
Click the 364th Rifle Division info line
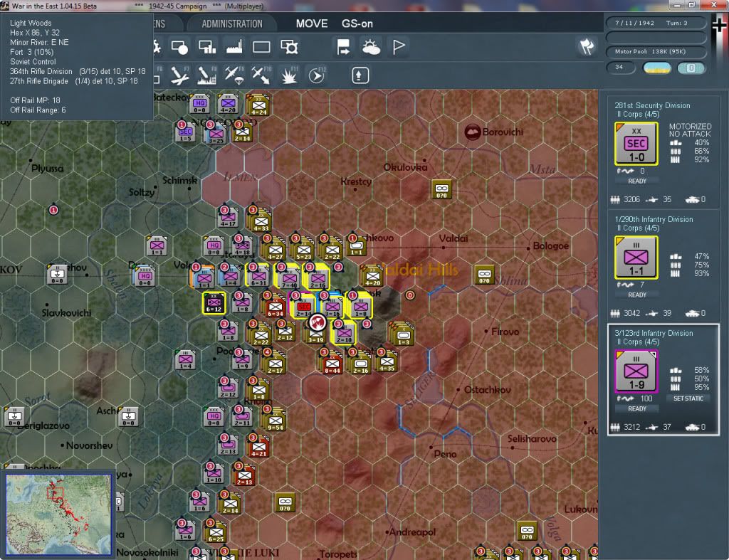coord(78,71)
